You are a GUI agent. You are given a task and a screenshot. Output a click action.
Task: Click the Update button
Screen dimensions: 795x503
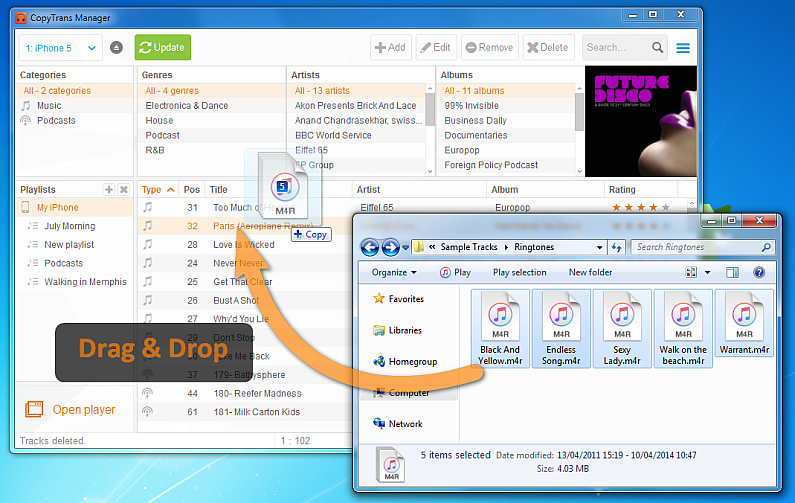tap(163, 48)
